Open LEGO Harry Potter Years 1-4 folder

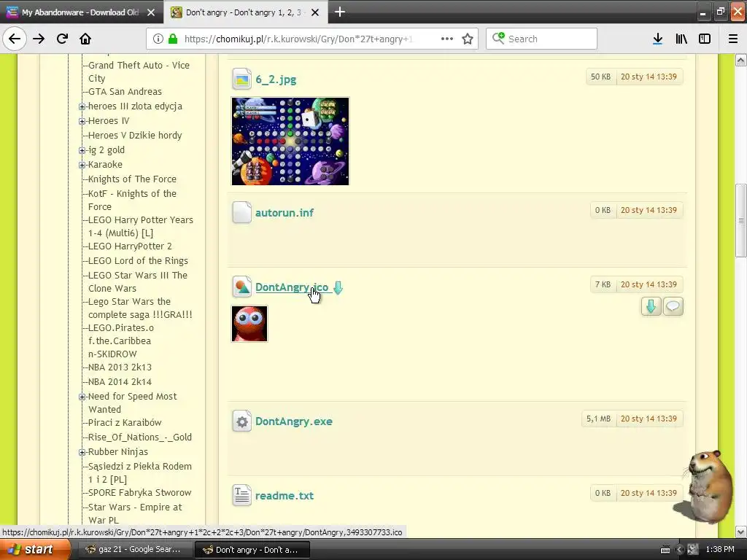click(x=141, y=226)
